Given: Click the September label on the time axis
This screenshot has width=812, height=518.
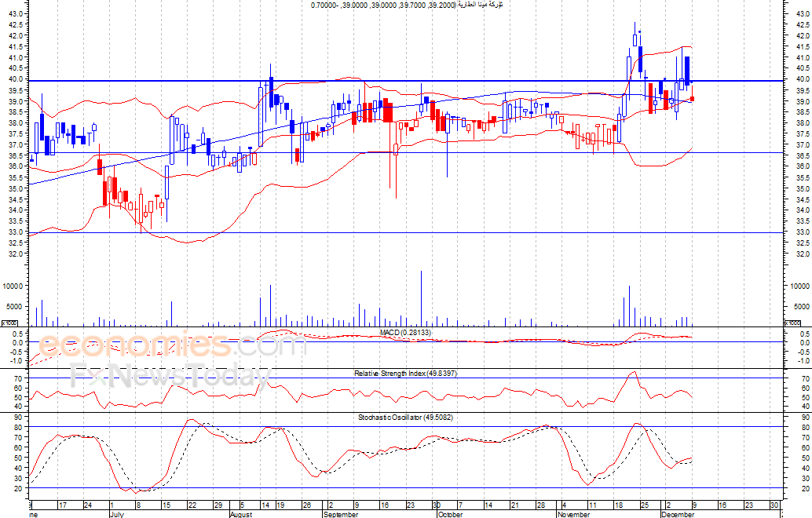Looking at the screenshot, I should click(x=341, y=515).
